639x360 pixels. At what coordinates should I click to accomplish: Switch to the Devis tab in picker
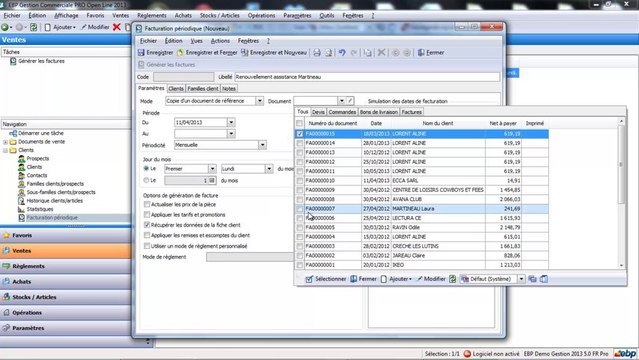pos(318,112)
